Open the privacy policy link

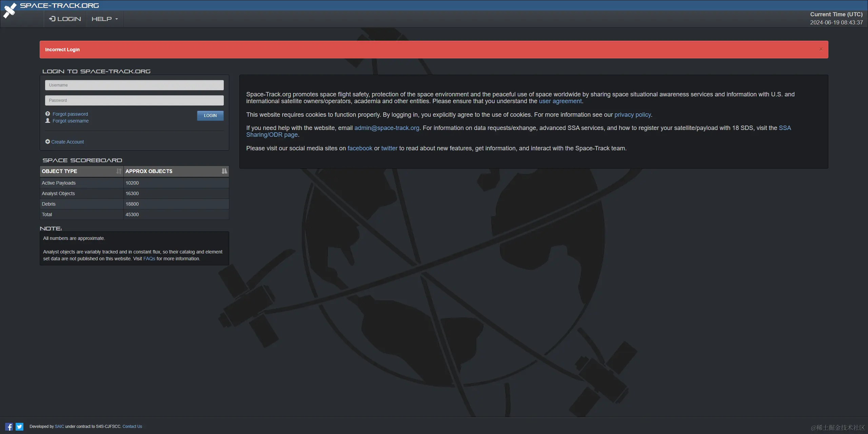(632, 115)
